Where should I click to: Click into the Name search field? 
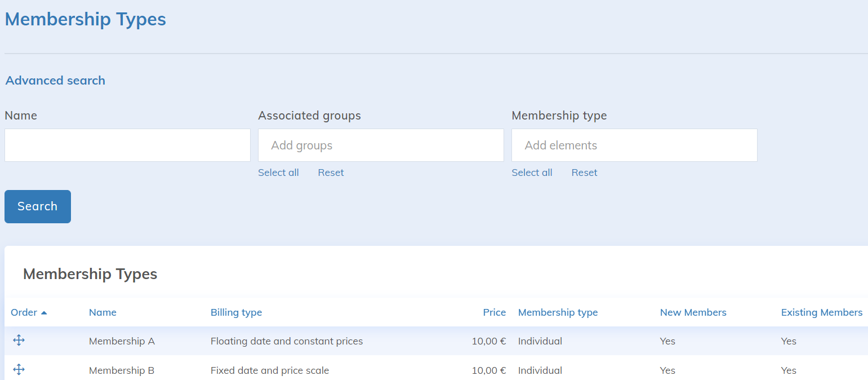[x=127, y=145]
